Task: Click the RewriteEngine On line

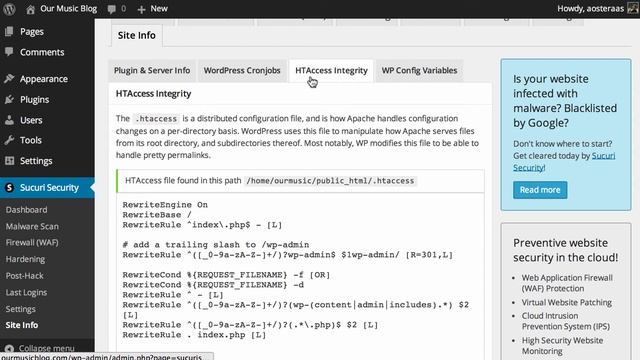Action: 165,204
